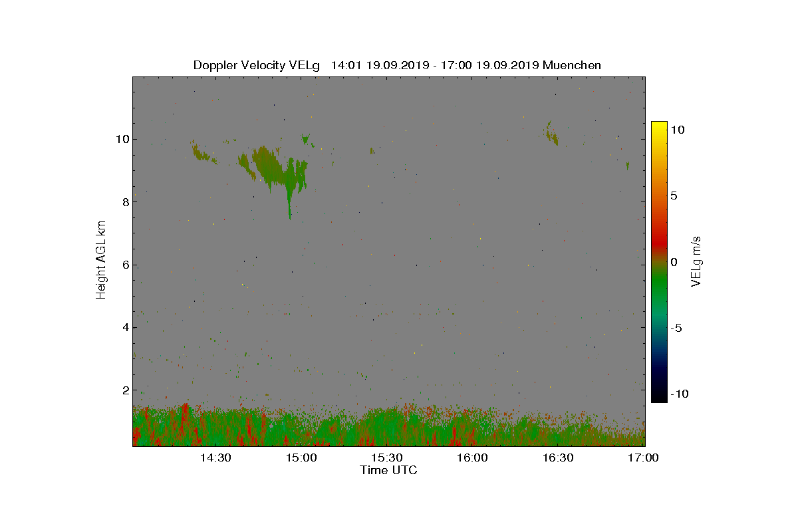Click the "VELg m/s" colorbar label

click(x=696, y=260)
